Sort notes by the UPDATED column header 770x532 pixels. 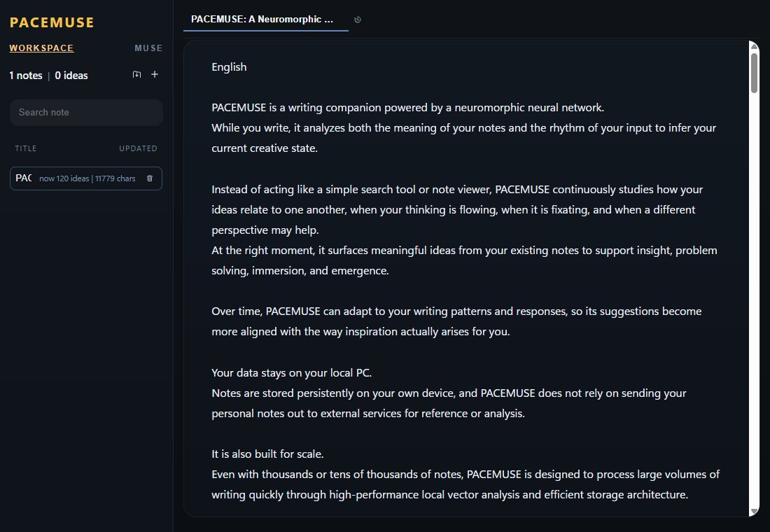click(x=138, y=148)
